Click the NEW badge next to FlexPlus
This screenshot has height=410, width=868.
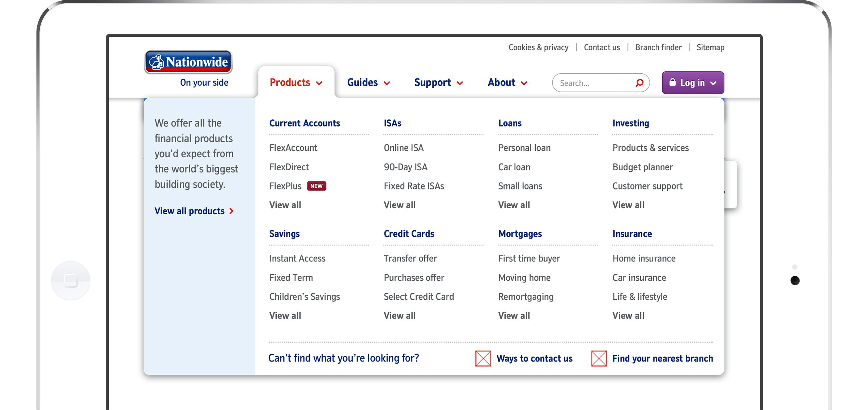(x=316, y=186)
